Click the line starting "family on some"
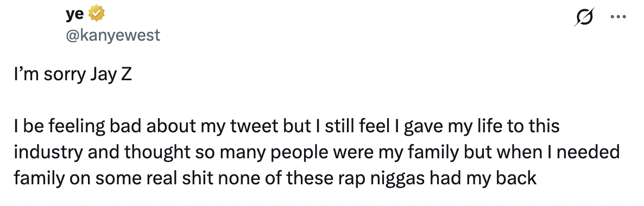 275,179
